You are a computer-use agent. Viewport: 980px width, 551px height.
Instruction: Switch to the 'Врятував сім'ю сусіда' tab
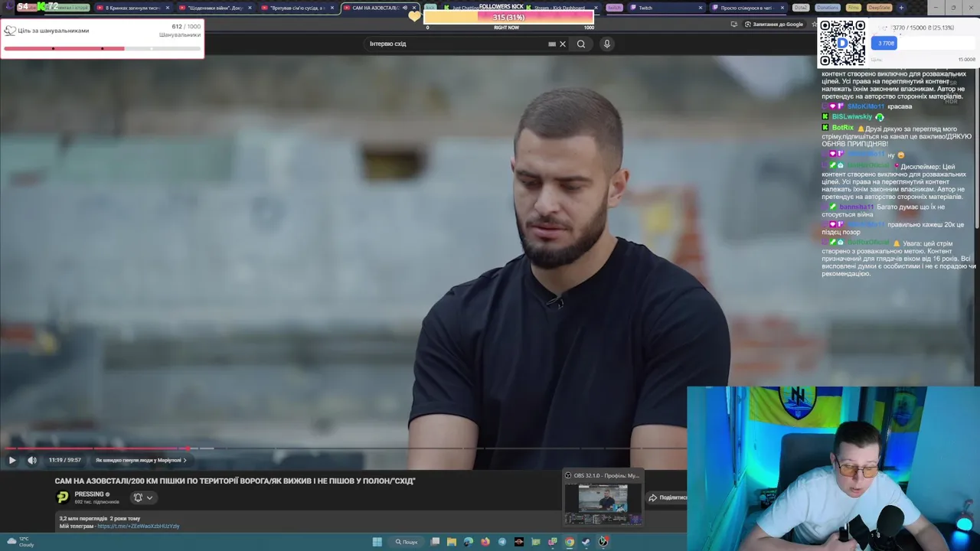[x=298, y=8]
